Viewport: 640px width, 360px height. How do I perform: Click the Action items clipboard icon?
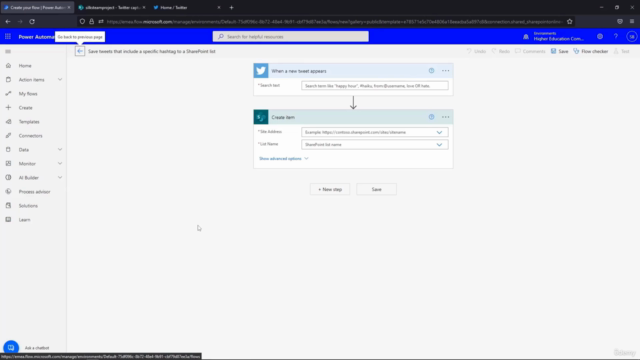click(x=8, y=80)
